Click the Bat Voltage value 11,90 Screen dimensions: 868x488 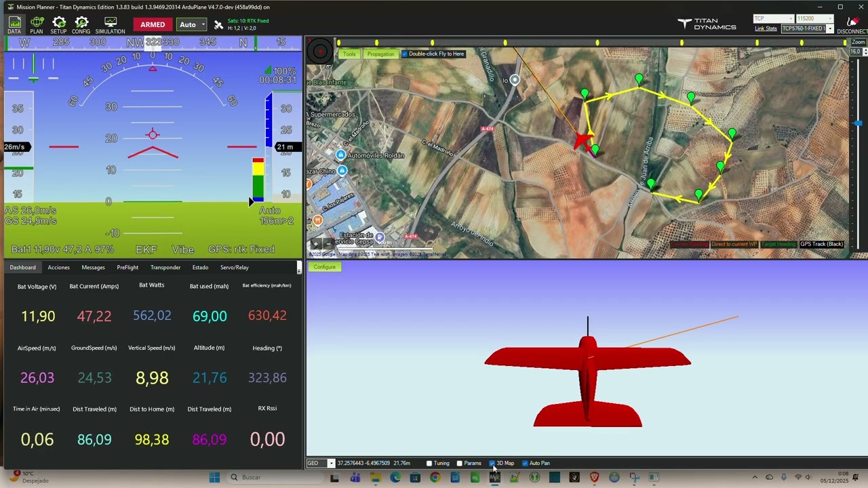38,316
